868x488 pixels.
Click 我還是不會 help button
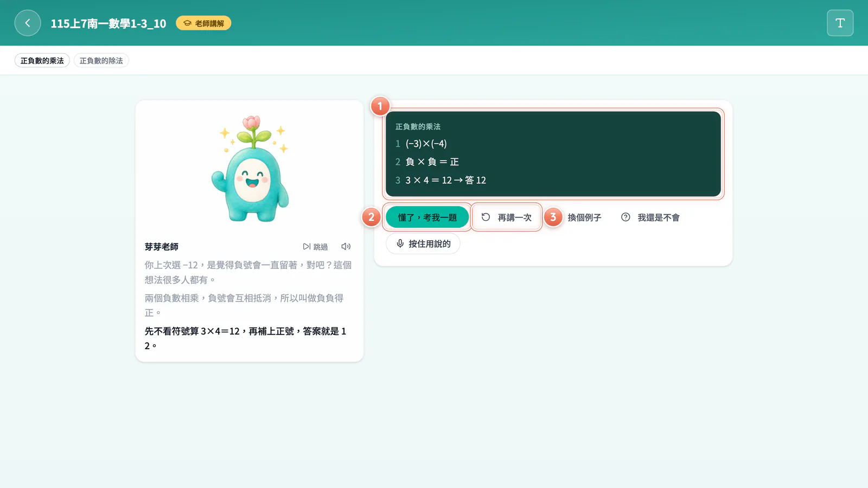click(x=650, y=217)
